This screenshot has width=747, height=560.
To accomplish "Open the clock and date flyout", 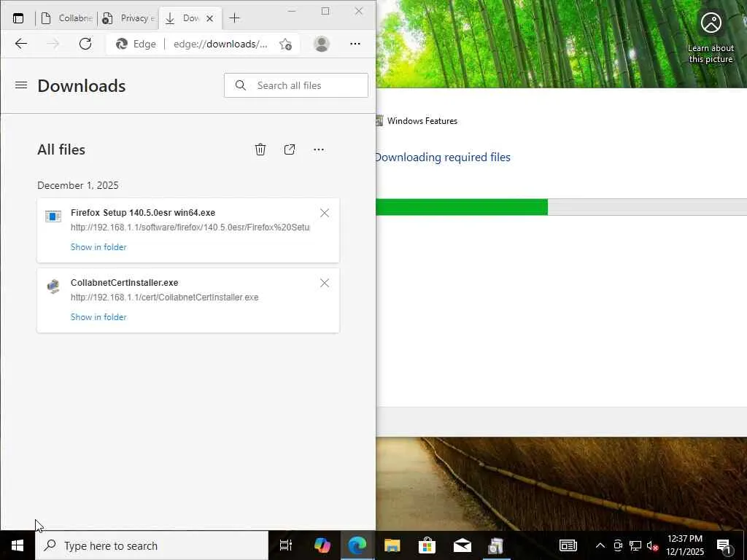I will coord(684,545).
